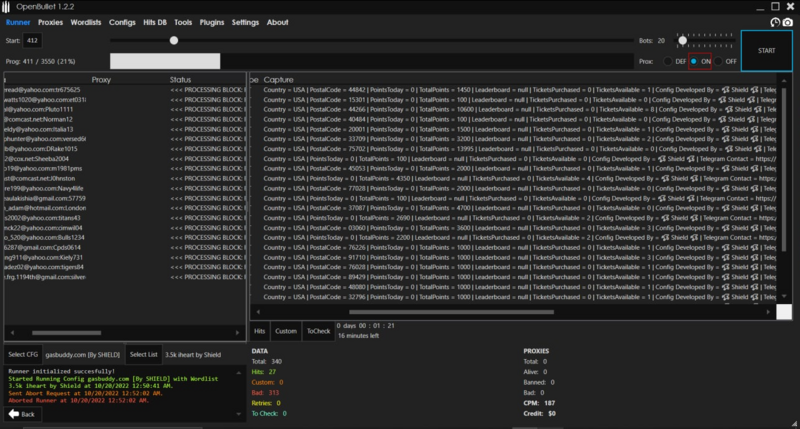Image resolution: width=800 pixels, height=429 pixels.
Task: Open the About page
Action: (277, 22)
